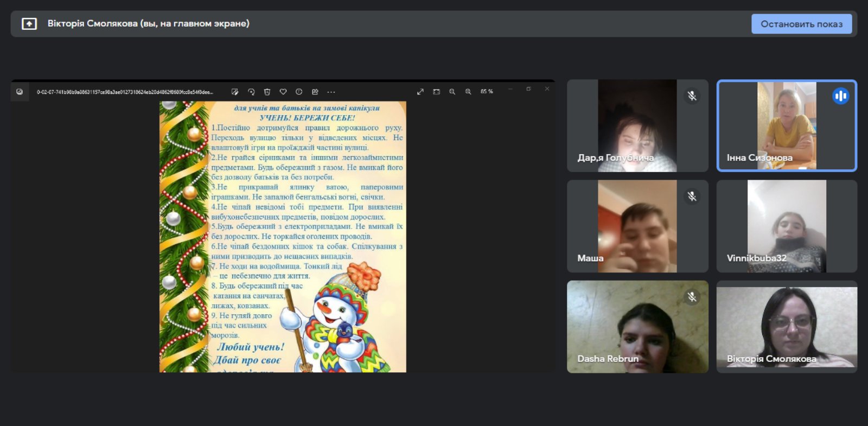Open the Photos app home icon
Image resolution: width=868 pixels, height=426 pixels.
tap(20, 92)
